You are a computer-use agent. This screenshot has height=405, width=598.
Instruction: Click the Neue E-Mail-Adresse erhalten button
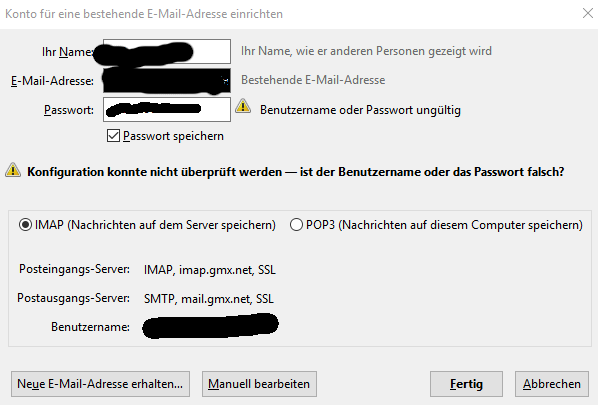tap(100, 384)
